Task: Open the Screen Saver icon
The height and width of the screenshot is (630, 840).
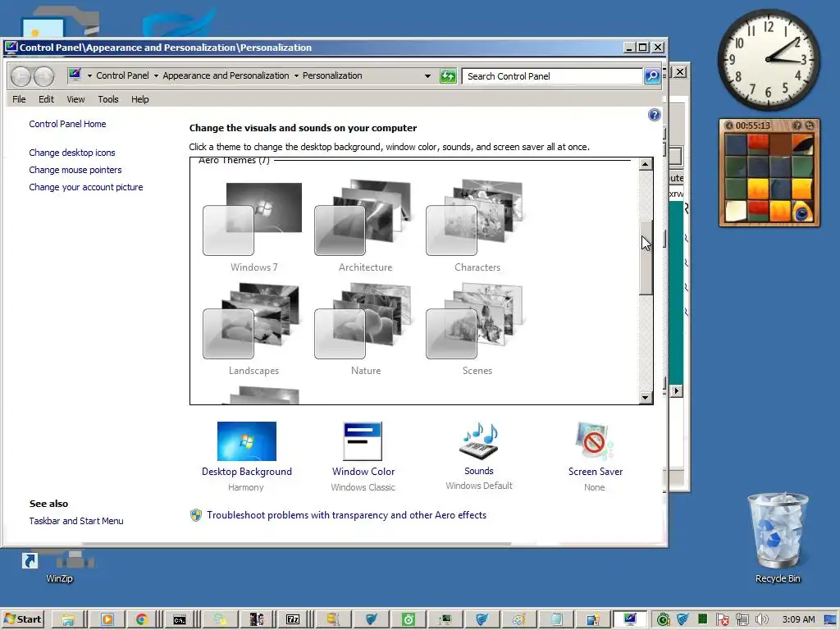Action: coord(595,441)
